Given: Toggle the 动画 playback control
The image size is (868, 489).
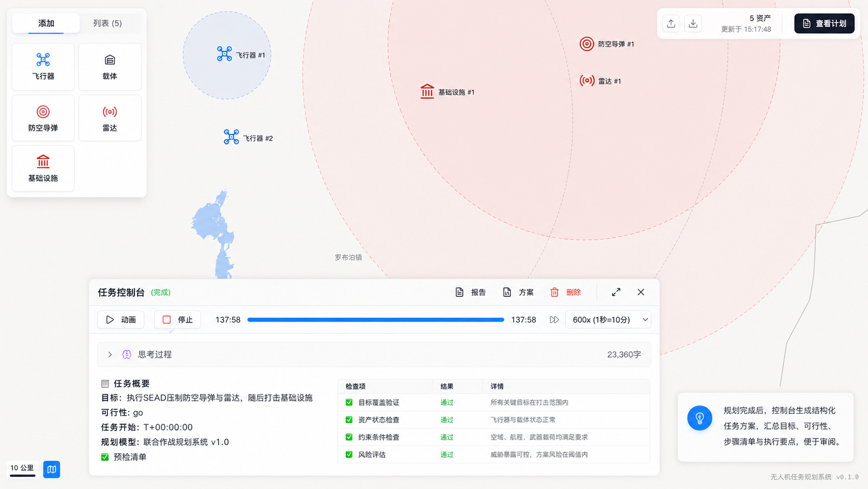Looking at the screenshot, I should pyautogui.click(x=120, y=319).
